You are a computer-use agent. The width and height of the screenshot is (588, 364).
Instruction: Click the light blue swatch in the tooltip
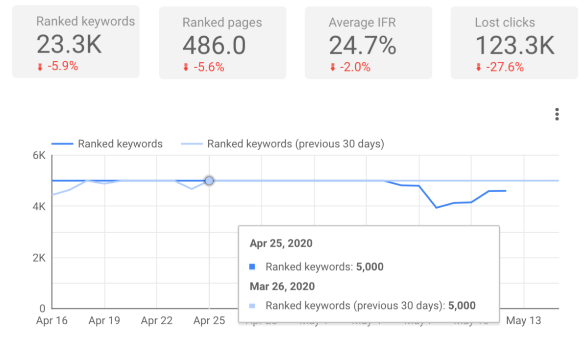(252, 306)
